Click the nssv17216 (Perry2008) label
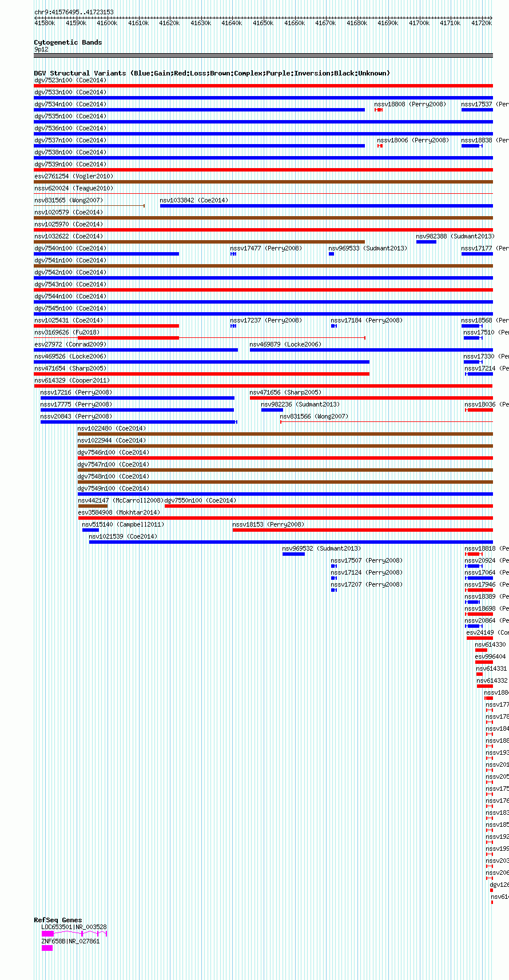The width and height of the screenshot is (509, 980). pyautogui.click(x=76, y=392)
